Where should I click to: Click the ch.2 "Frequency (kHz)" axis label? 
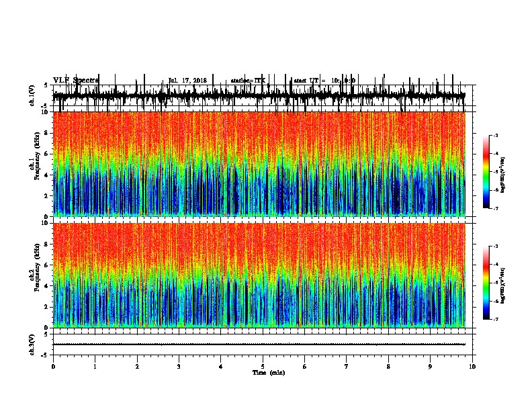click(38, 267)
